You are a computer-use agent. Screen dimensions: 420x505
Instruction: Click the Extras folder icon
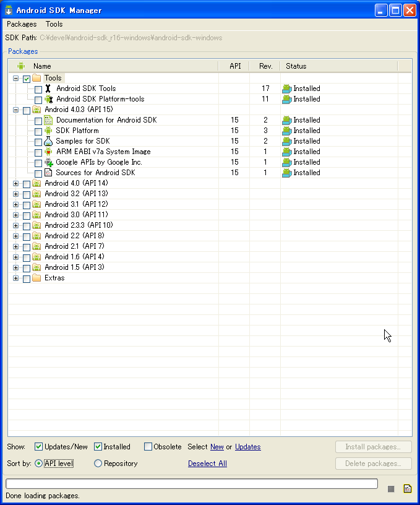click(36, 278)
